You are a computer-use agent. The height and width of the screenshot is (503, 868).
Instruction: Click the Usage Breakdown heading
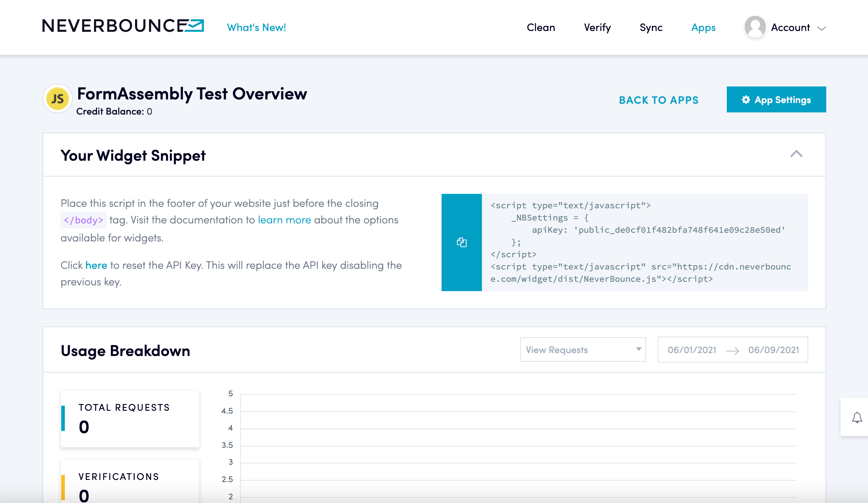(125, 351)
